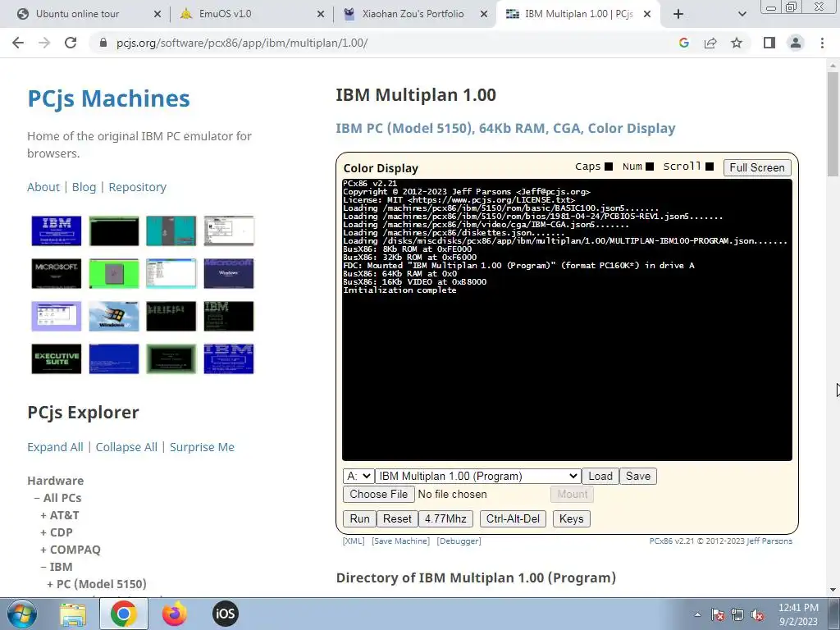Close the Ubuntu online tour tab
This screenshot has width=840, height=630.
click(x=157, y=14)
